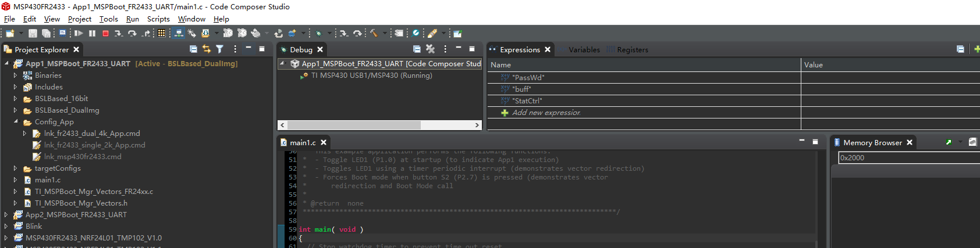Click the Save icon in toolbar
This screenshot has width=980, height=248.
pos(33,33)
